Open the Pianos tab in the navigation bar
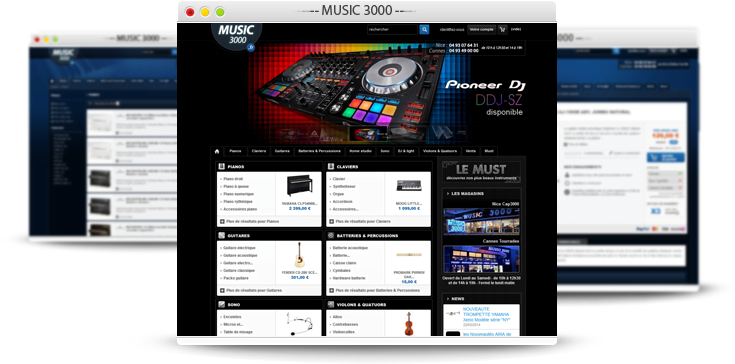 pyautogui.click(x=235, y=151)
